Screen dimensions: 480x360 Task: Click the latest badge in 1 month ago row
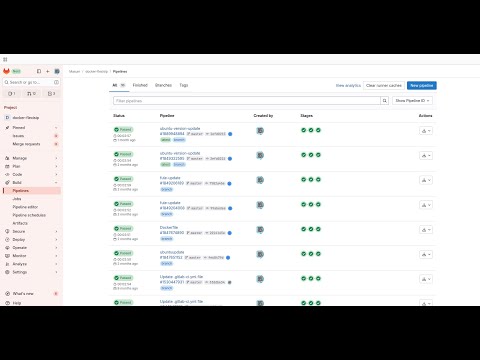point(166,140)
